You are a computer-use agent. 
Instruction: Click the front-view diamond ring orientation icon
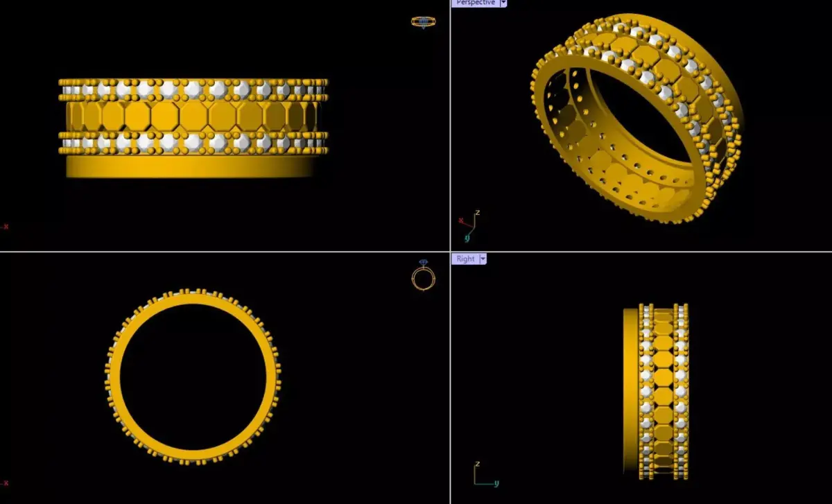point(423,275)
